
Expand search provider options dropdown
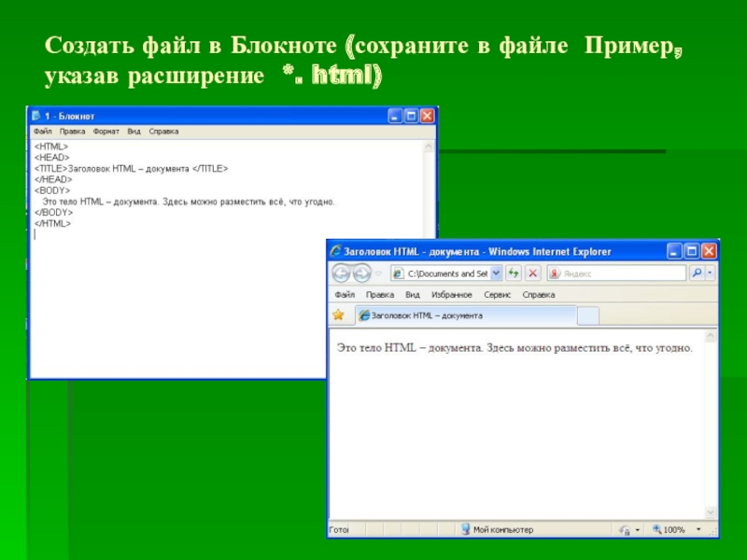pos(710,273)
